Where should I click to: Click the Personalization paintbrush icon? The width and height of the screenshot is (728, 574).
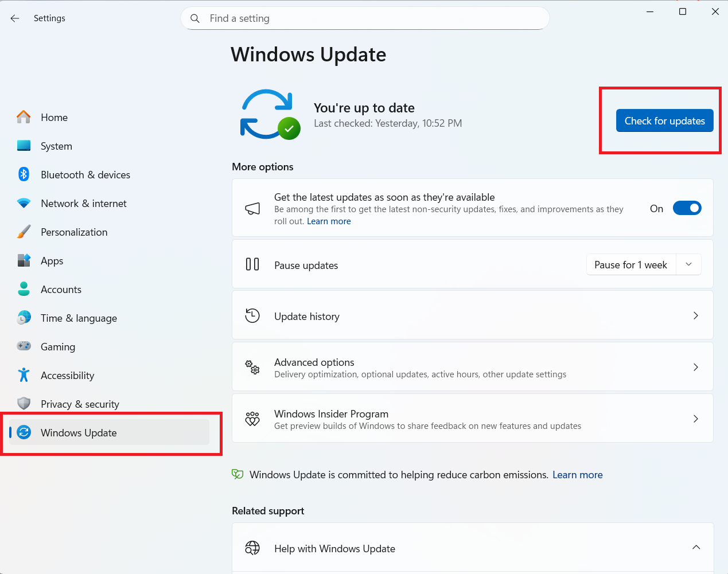click(24, 232)
